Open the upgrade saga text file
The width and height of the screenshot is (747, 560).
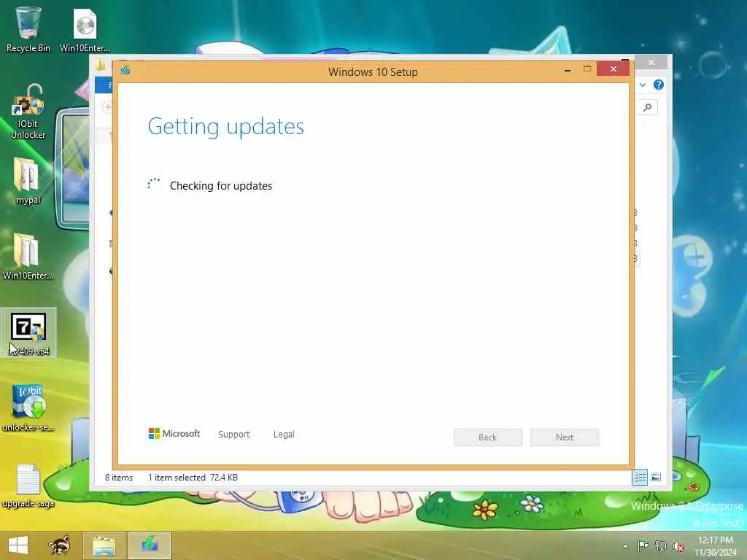(28, 486)
